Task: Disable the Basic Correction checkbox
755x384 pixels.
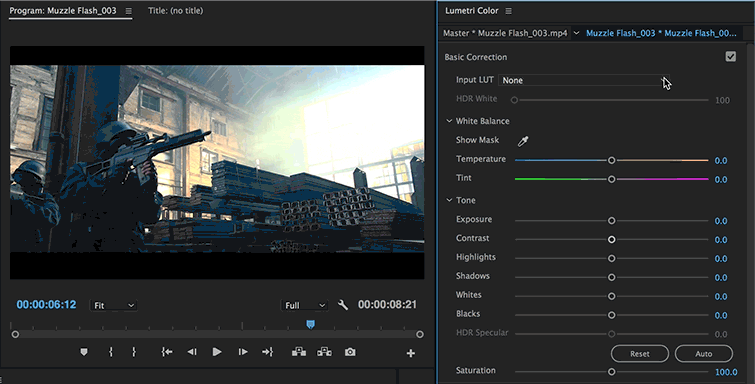Action: pos(730,57)
